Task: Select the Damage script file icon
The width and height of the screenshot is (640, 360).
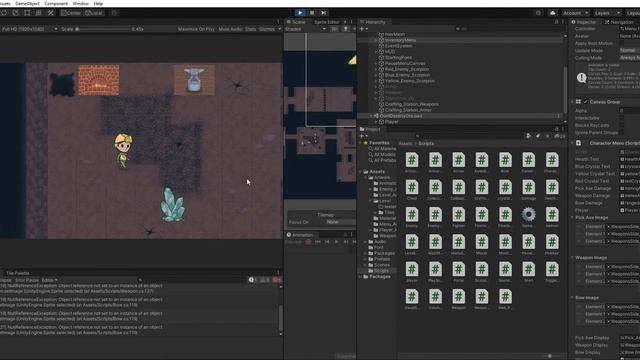Action: click(x=528, y=187)
